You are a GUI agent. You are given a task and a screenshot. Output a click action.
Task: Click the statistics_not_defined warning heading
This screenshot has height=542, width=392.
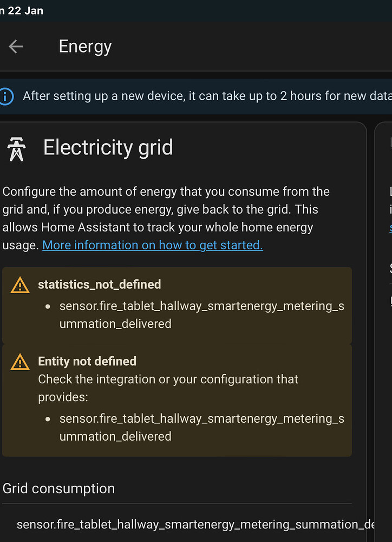(99, 285)
